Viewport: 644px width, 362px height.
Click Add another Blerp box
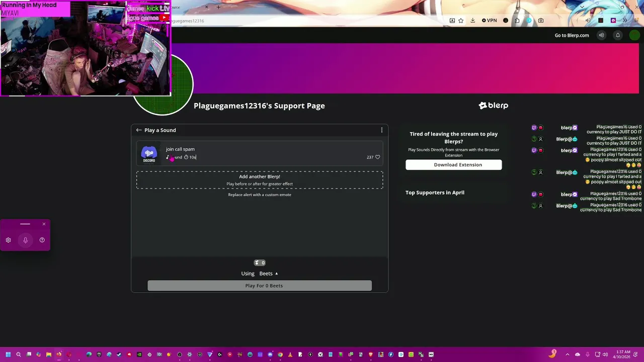(260, 180)
